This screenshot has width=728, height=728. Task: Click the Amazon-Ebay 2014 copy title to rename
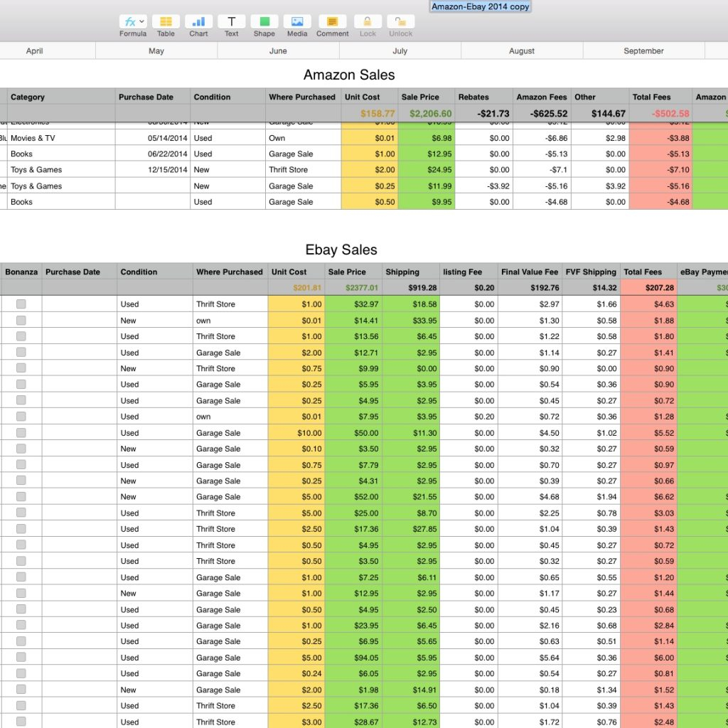(x=479, y=7)
